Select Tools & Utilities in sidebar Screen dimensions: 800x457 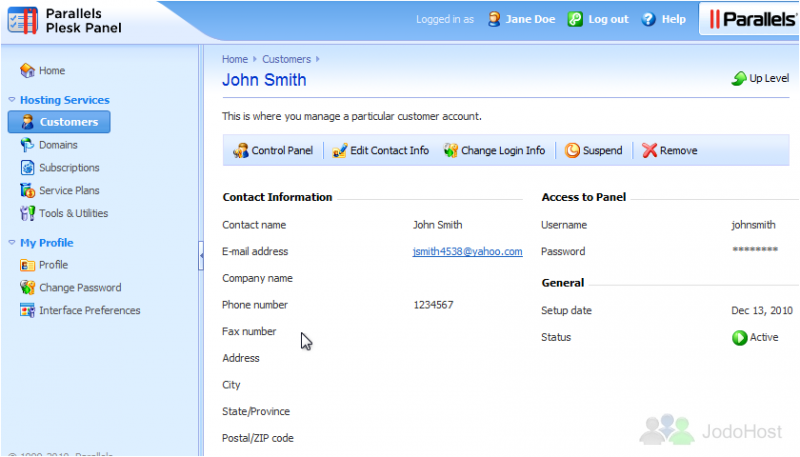(73, 213)
